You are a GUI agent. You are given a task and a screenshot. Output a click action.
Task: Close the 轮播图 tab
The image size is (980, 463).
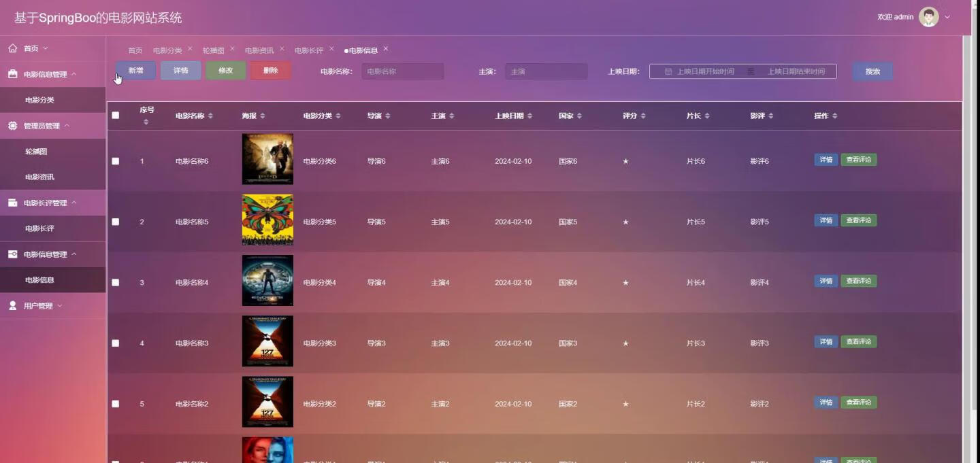232,49
